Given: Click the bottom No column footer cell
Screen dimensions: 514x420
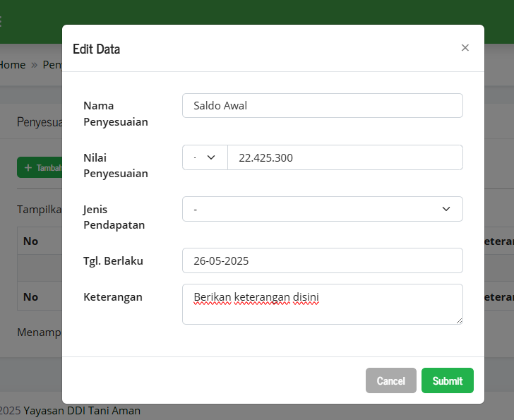Looking at the screenshot, I should click(31, 297).
